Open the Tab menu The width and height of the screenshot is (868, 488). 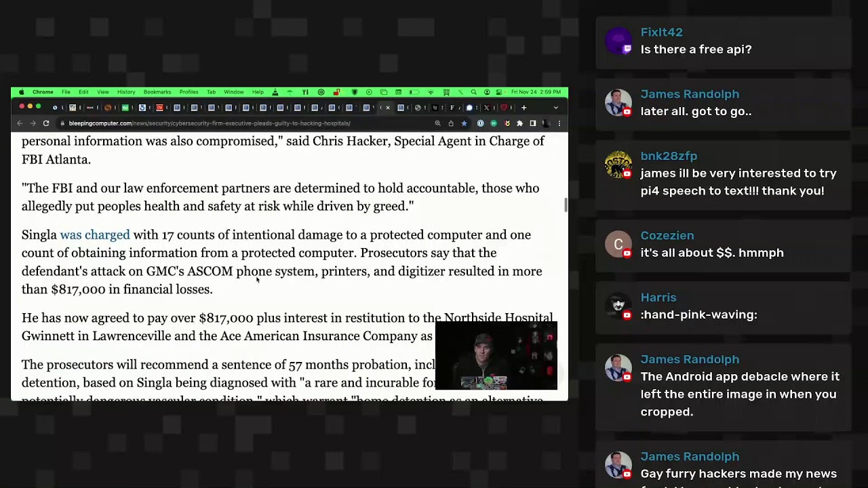coord(211,92)
